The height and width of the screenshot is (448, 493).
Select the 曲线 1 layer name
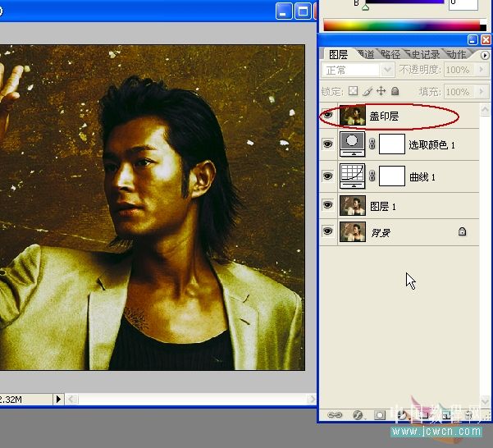tap(422, 177)
